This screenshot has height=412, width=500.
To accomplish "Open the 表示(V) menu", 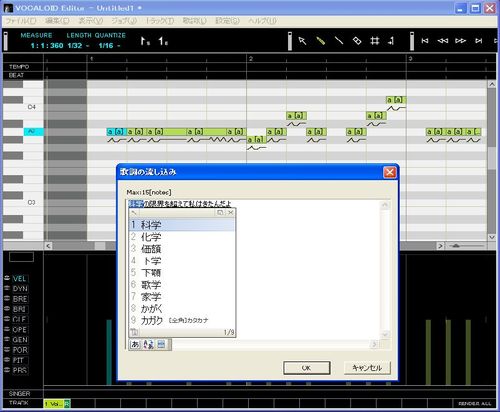I will pos(90,21).
